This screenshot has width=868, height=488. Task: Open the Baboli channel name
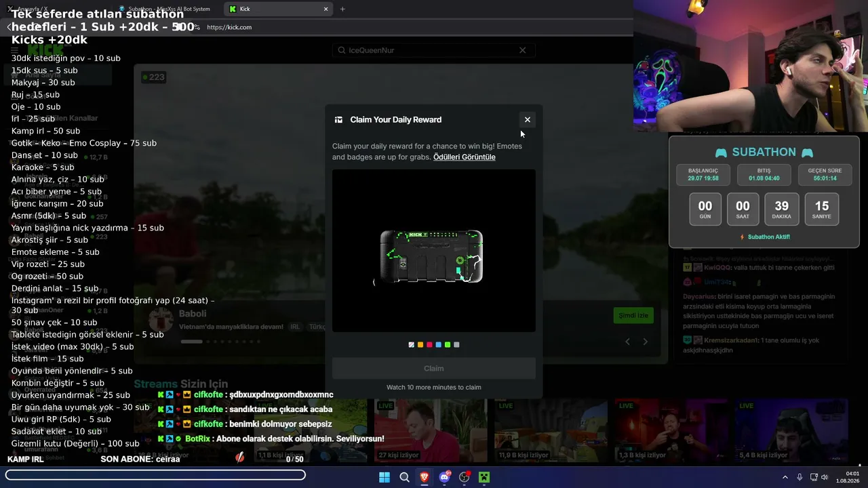pyautogui.click(x=193, y=314)
